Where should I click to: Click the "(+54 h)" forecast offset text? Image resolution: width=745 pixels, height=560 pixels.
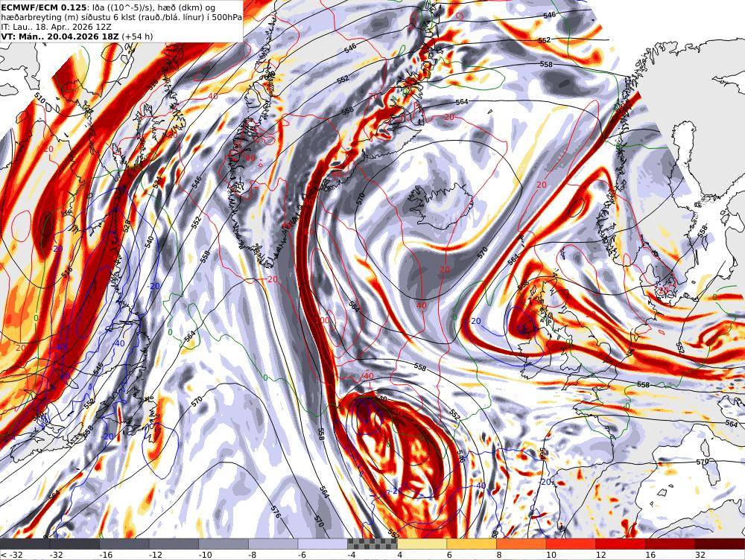(x=137, y=36)
